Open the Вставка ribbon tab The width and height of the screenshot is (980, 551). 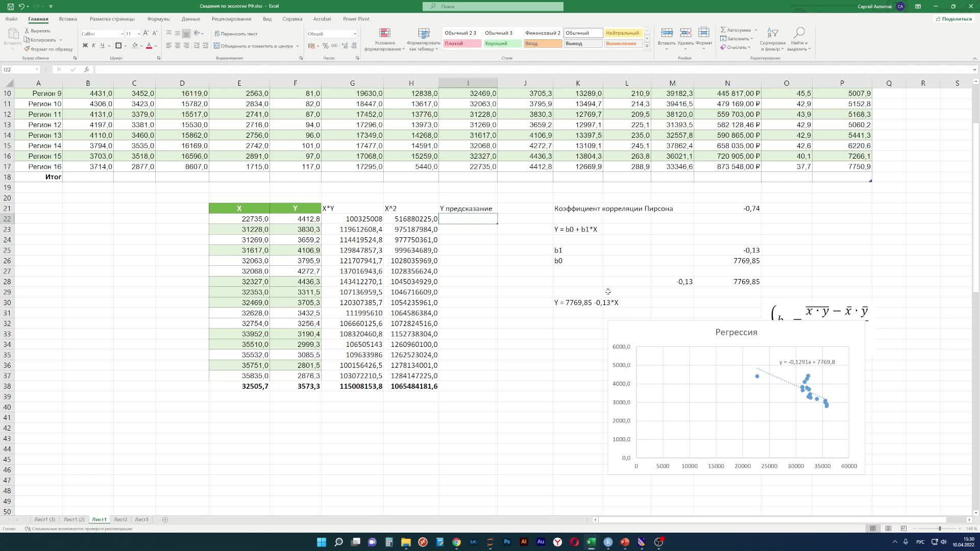click(x=68, y=19)
